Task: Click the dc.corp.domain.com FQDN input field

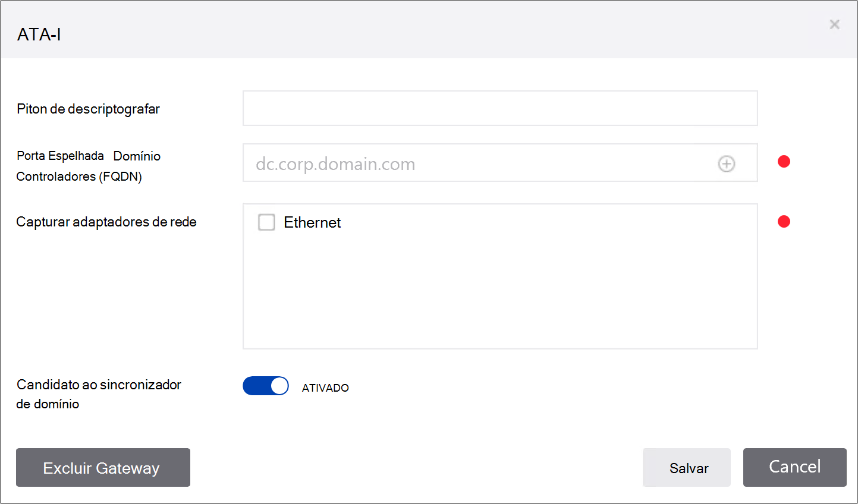Action: [500, 163]
